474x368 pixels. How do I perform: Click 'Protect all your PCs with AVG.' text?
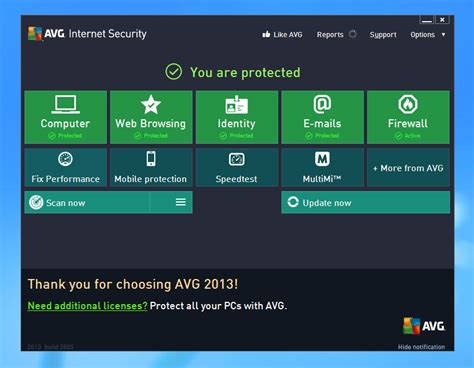[218, 306]
